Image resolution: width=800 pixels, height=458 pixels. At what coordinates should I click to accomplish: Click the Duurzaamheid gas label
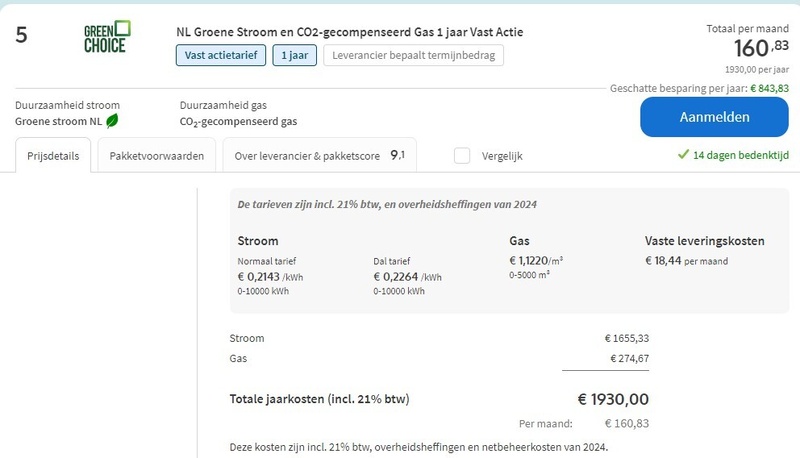click(x=223, y=105)
